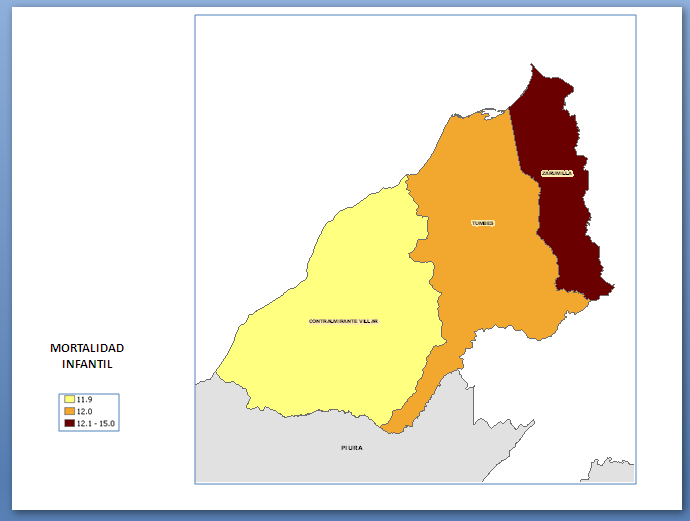690x521 pixels.
Task: Pick the dark red 12.1 - 15.0 swatch
Action: (70, 423)
